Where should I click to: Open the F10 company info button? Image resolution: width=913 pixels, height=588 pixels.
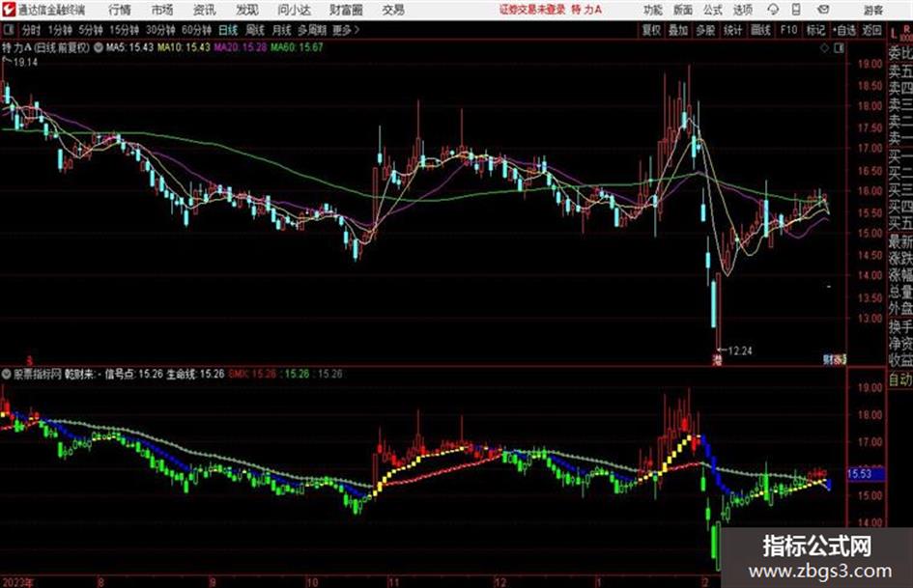(788, 30)
